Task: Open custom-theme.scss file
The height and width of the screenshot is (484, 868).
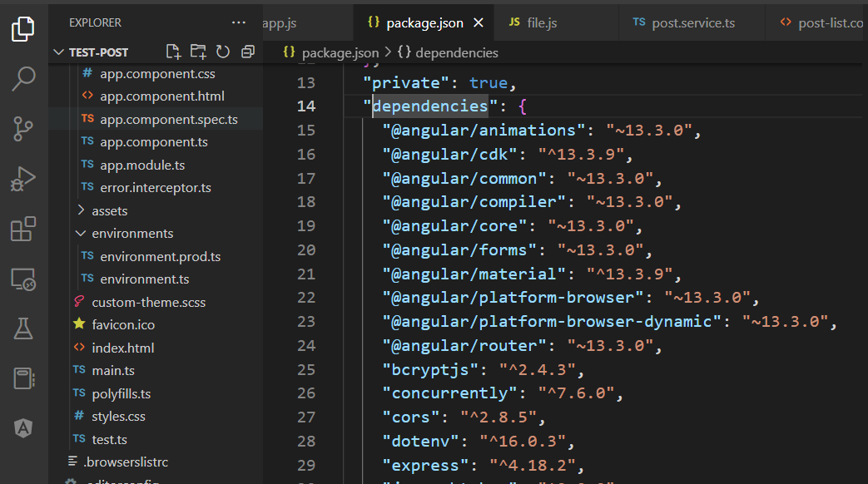Action: (x=148, y=303)
